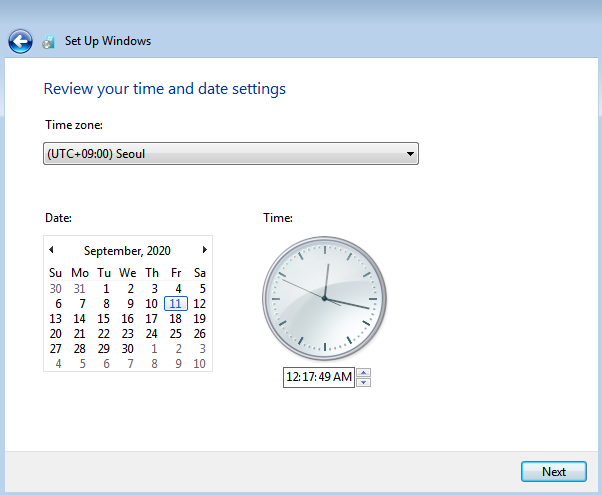Increase time with the up spinner arrow
The width and height of the screenshot is (602, 495).
point(364,372)
